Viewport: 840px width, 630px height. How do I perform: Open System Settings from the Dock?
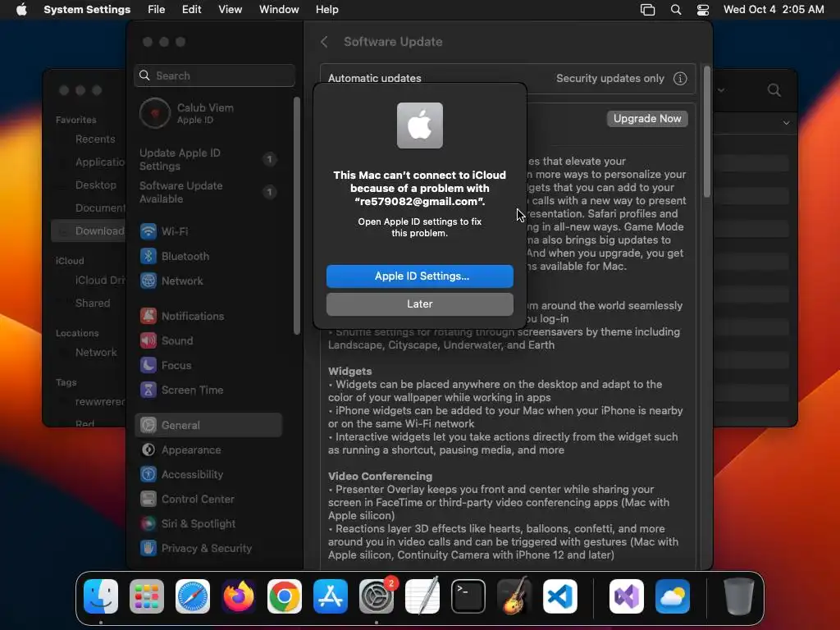pos(376,596)
